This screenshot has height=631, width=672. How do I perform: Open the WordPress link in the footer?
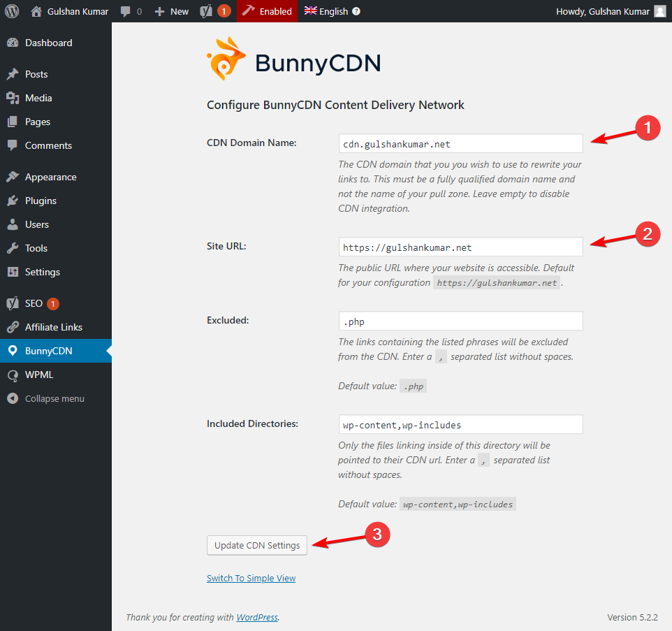[x=257, y=617]
